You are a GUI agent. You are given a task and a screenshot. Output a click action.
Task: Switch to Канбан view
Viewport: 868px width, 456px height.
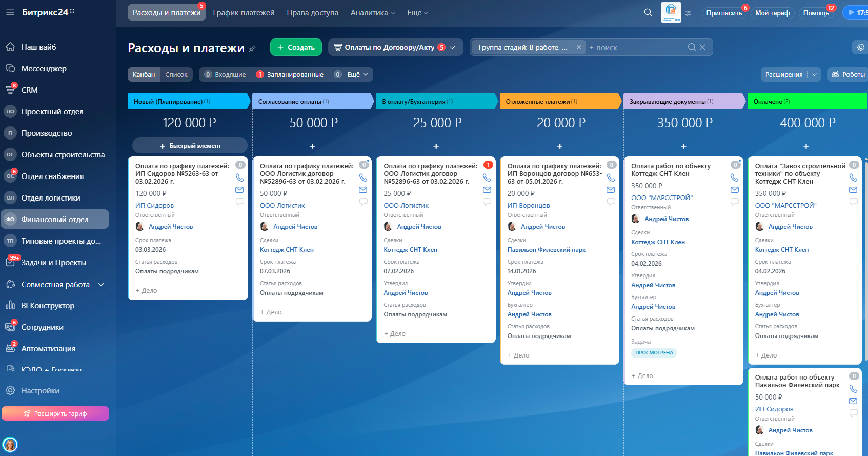pos(144,75)
